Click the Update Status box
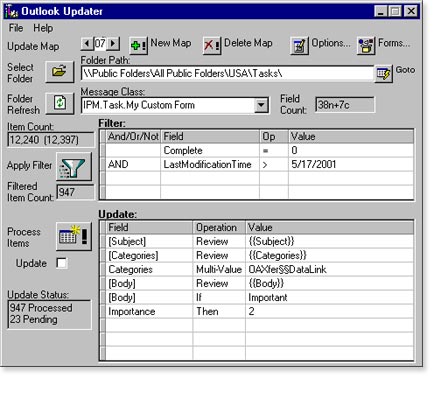The image size is (435, 406). [49, 314]
